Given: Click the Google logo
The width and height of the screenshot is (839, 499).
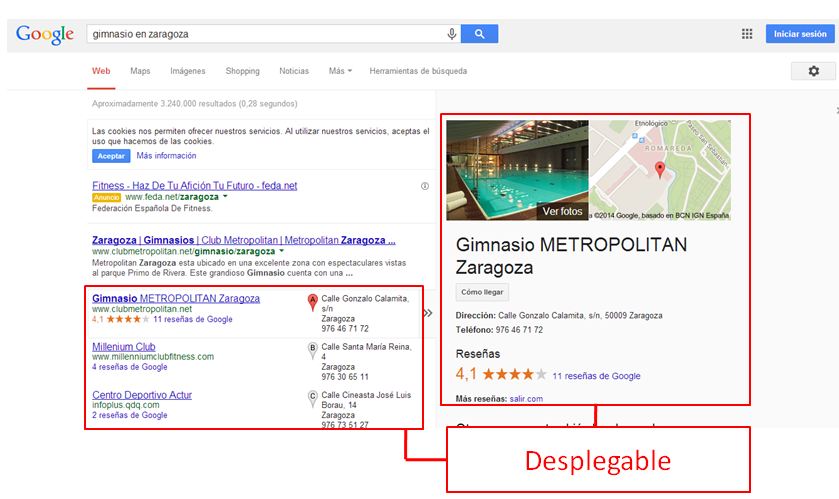Looking at the screenshot, I should coord(45,34).
